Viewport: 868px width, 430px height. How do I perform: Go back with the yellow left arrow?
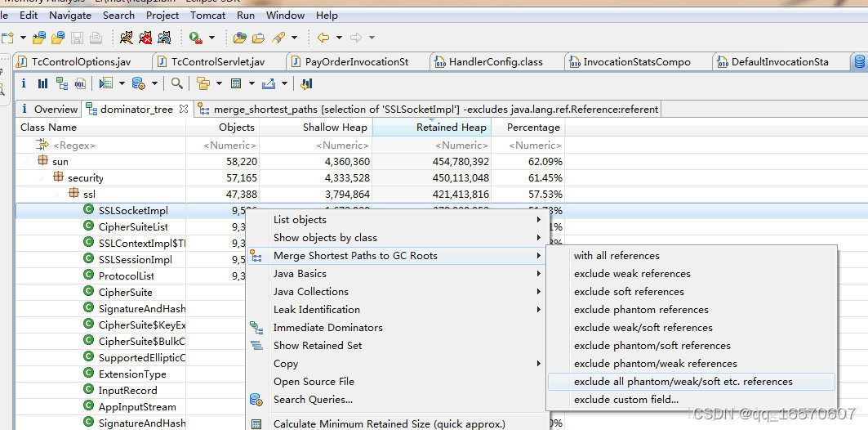coord(323,38)
